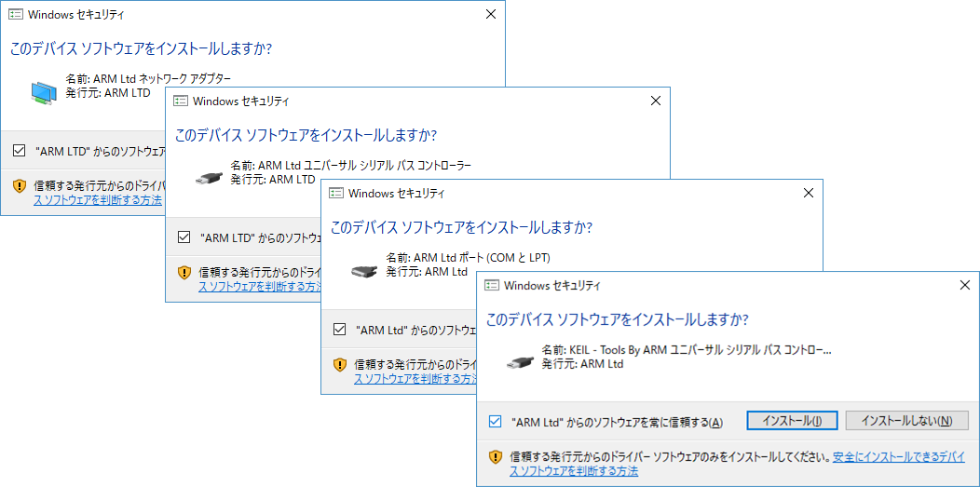
Task: Click Don't Install button in KEIL dialog
Action: pyautogui.click(x=906, y=421)
